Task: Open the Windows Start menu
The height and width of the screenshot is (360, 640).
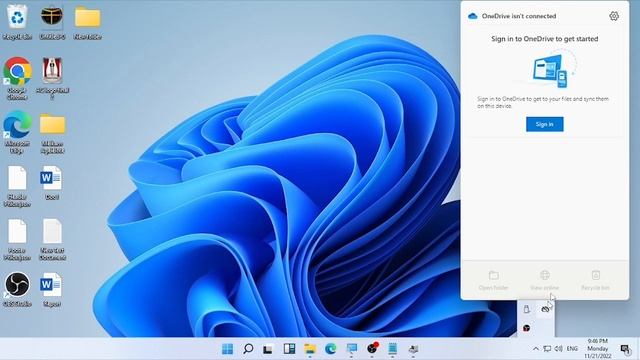Action: click(227, 349)
